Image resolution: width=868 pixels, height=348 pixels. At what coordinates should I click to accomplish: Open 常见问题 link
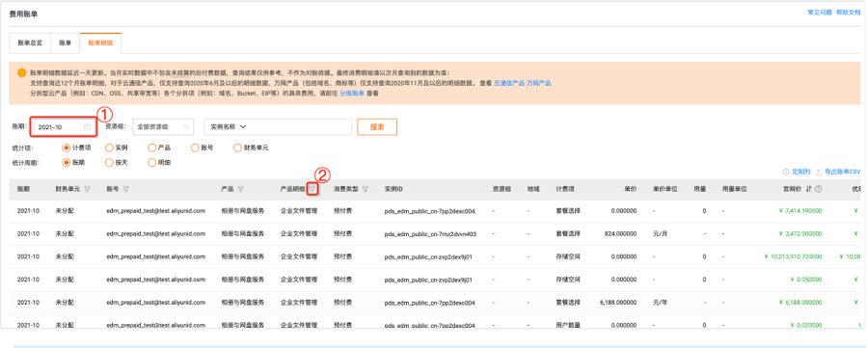pos(819,13)
